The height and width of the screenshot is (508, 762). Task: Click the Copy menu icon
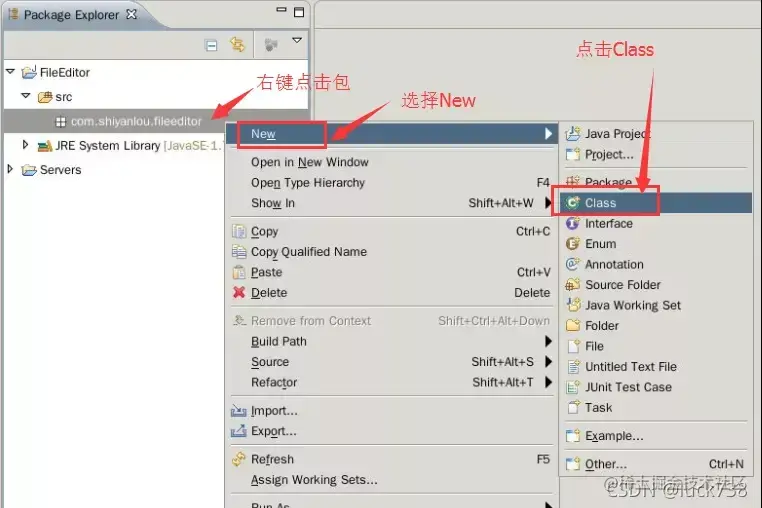(x=239, y=231)
